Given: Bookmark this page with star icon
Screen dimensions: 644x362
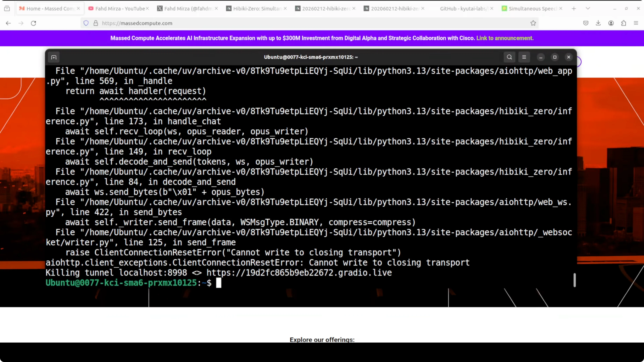Looking at the screenshot, I should [x=533, y=23].
